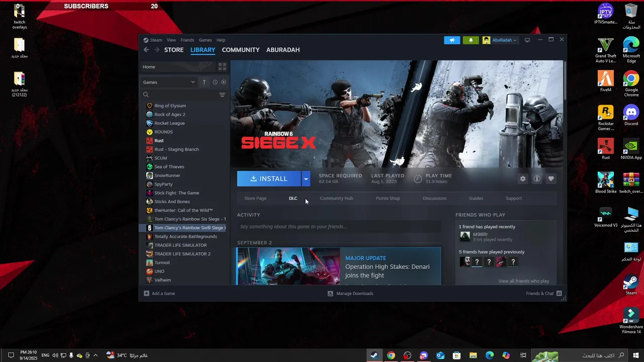This screenshot has height=362, width=644.
Task: Select Rocket League in the games list
Action: tap(170, 123)
